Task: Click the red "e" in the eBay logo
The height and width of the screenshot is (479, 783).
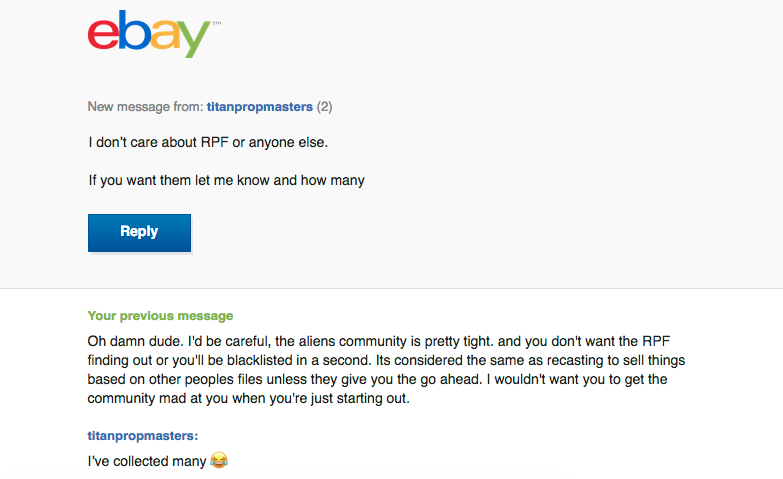Action: tap(103, 35)
